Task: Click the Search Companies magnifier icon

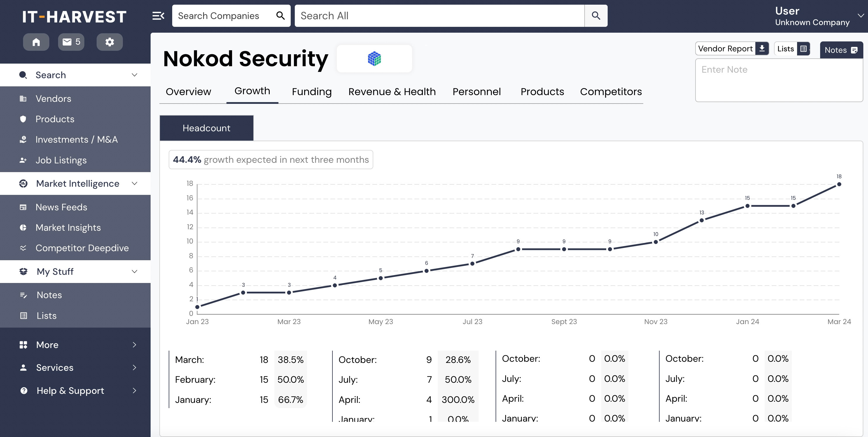Action: (280, 16)
